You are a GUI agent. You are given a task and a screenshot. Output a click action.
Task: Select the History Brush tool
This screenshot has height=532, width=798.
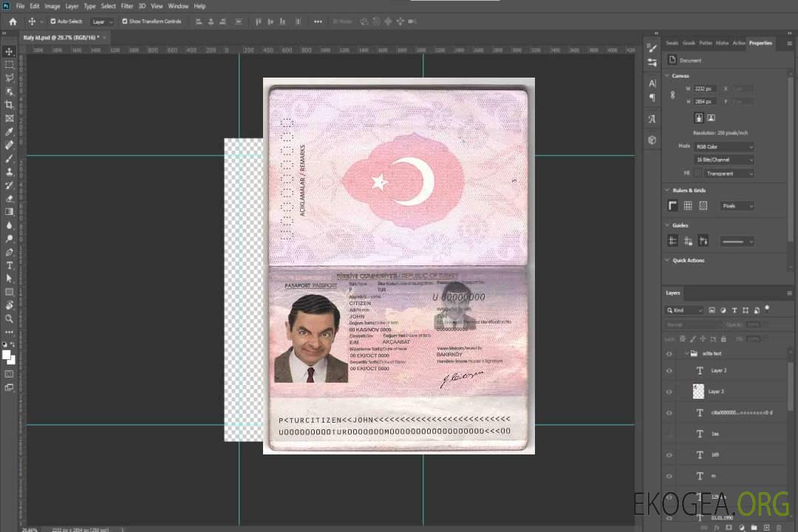point(9,185)
